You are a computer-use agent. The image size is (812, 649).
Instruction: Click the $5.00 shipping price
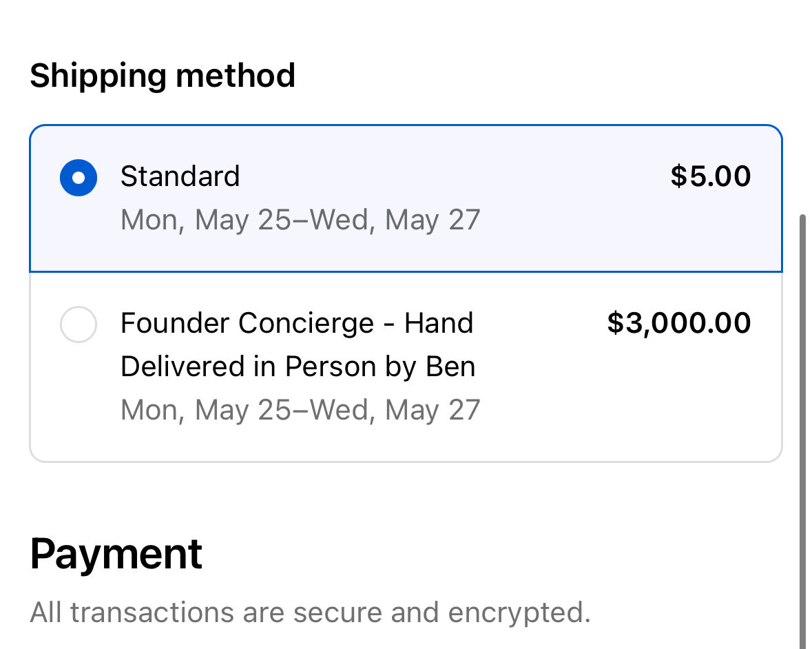pyautogui.click(x=711, y=176)
